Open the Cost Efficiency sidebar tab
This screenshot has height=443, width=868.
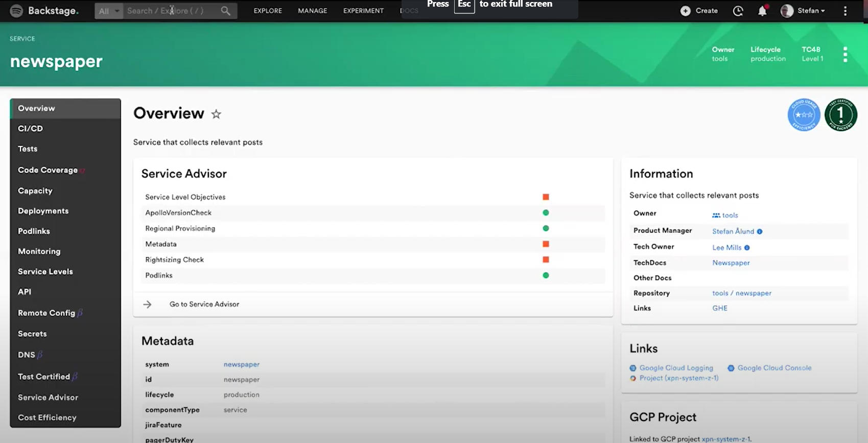[65, 417]
